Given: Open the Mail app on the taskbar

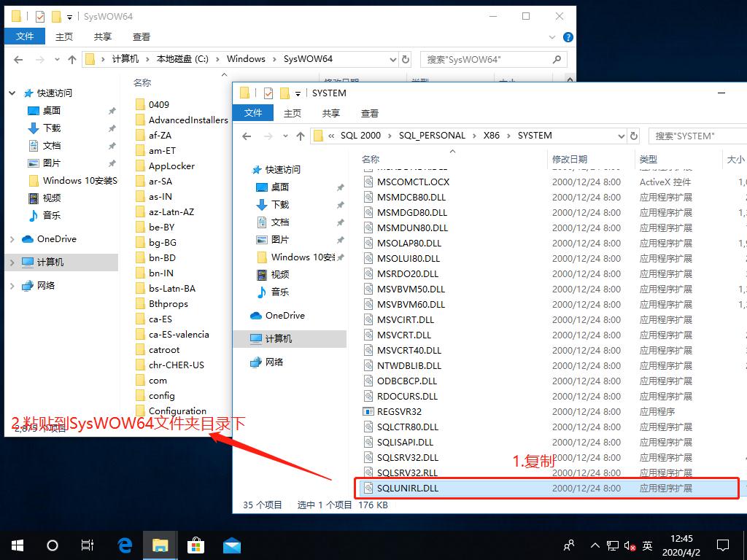Looking at the screenshot, I should (x=231, y=545).
